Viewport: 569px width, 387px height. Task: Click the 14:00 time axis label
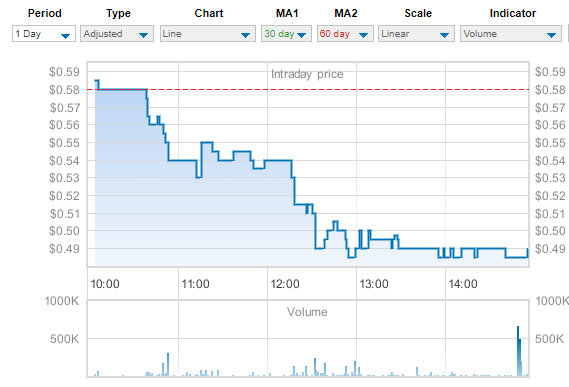[x=463, y=284]
